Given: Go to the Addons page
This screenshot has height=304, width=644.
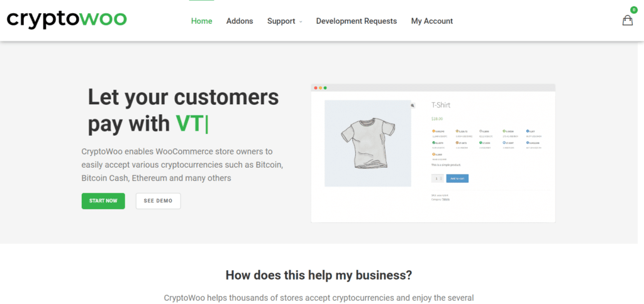Looking at the screenshot, I should pyautogui.click(x=240, y=21).
